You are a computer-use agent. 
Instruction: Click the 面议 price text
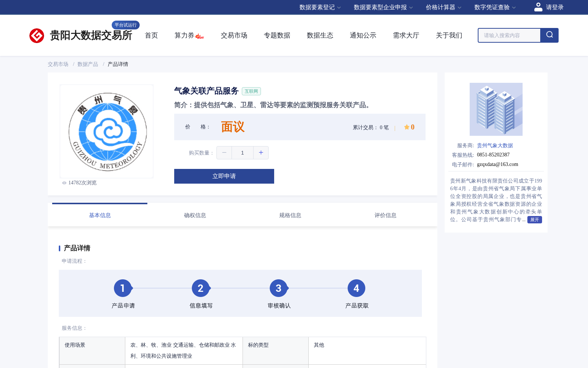[233, 127]
